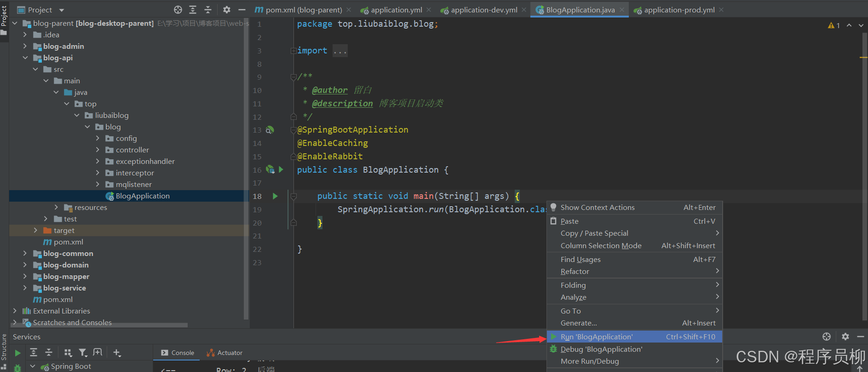The width and height of the screenshot is (868, 372).
Task: Click the Select Opened File locate icon
Action: click(x=178, y=10)
